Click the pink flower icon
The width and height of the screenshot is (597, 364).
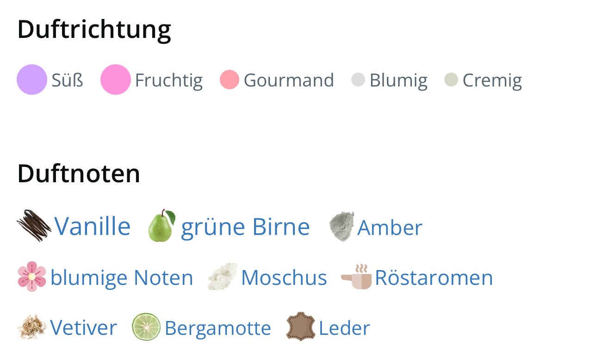pyautogui.click(x=32, y=277)
